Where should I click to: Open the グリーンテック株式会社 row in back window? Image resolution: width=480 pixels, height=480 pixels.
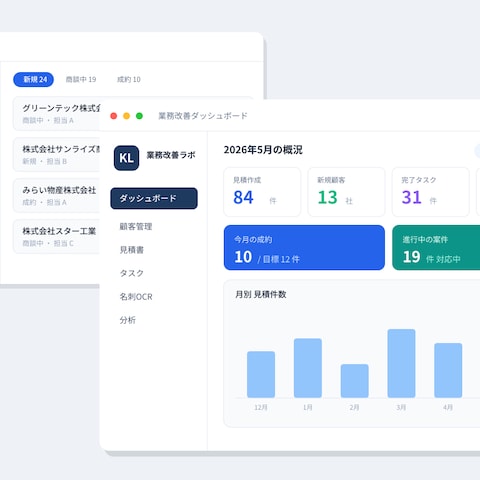(56, 114)
